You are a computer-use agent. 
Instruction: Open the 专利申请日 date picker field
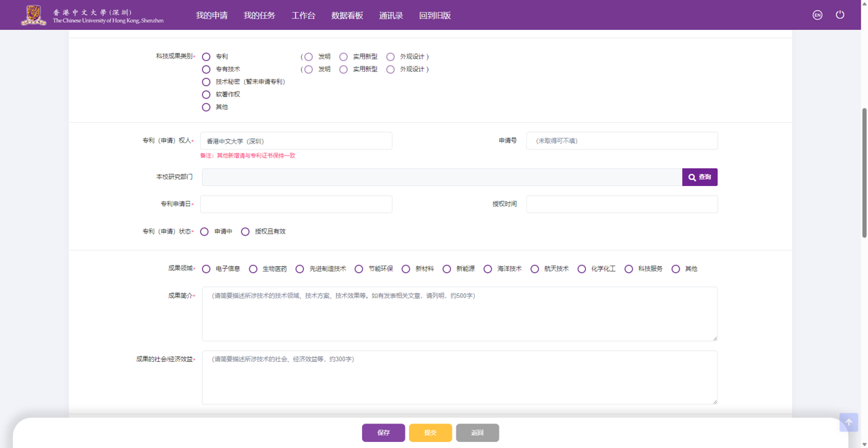point(296,204)
